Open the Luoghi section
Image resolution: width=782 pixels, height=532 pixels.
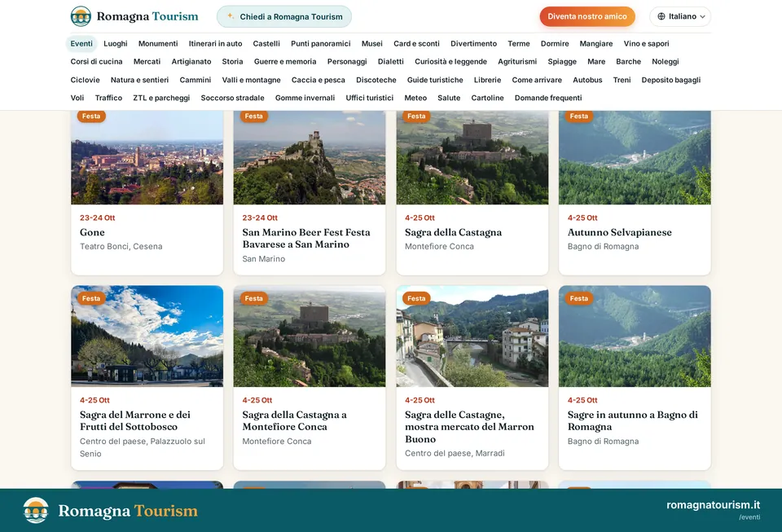115,44
